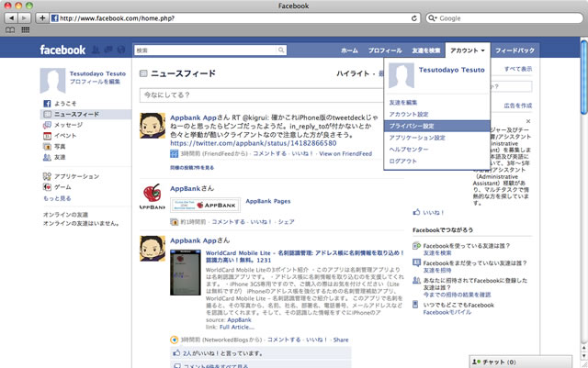Open notifications globe icon in header
The height and width of the screenshot is (368, 588).
[x=120, y=50]
